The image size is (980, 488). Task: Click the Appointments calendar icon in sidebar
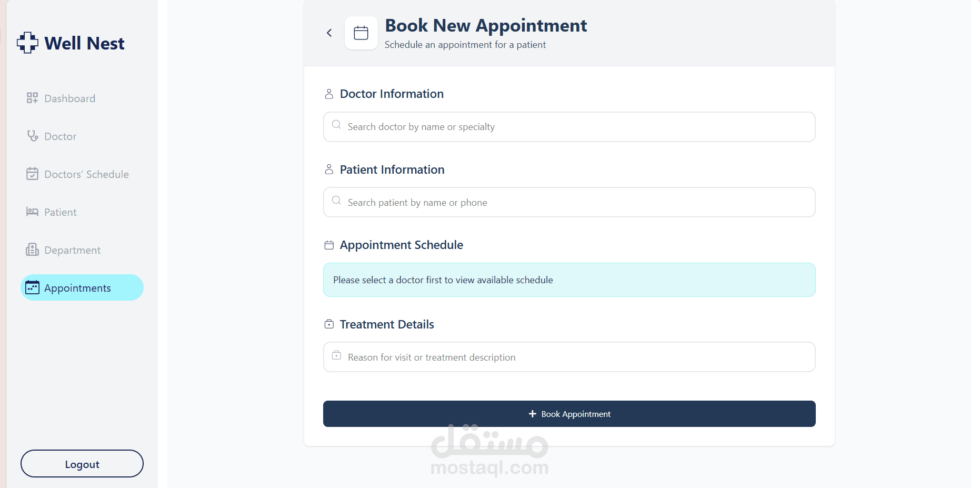[x=32, y=287]
